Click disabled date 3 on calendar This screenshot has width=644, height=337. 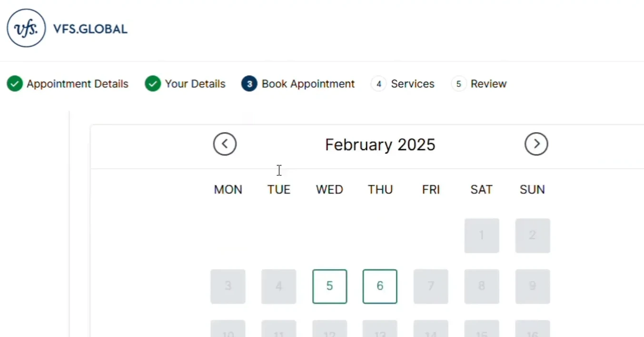(x=228, y=286)
